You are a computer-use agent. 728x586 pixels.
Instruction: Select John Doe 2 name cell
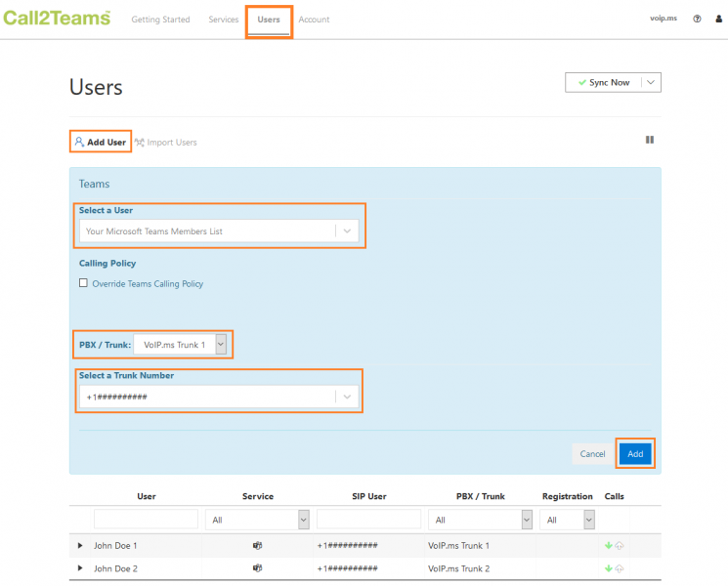coord(115,568)
